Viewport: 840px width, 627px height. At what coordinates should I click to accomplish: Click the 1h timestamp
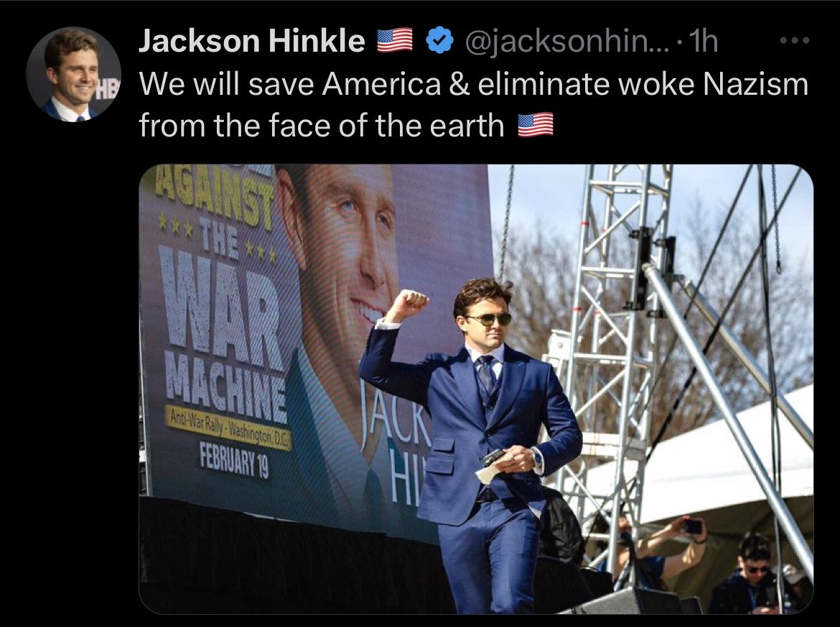[x=702, y=41]
